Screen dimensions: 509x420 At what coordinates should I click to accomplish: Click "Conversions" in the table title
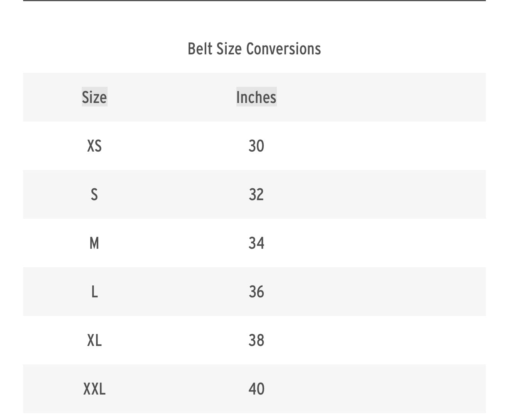point(283,49)
